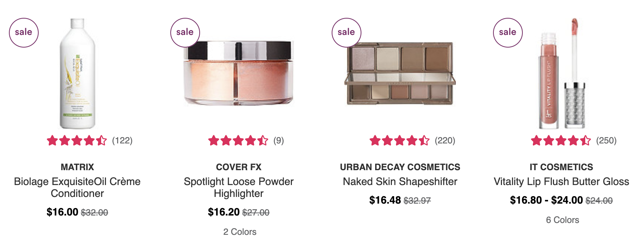Select the 2 Colors option under Cover FX

pos(240,232)
